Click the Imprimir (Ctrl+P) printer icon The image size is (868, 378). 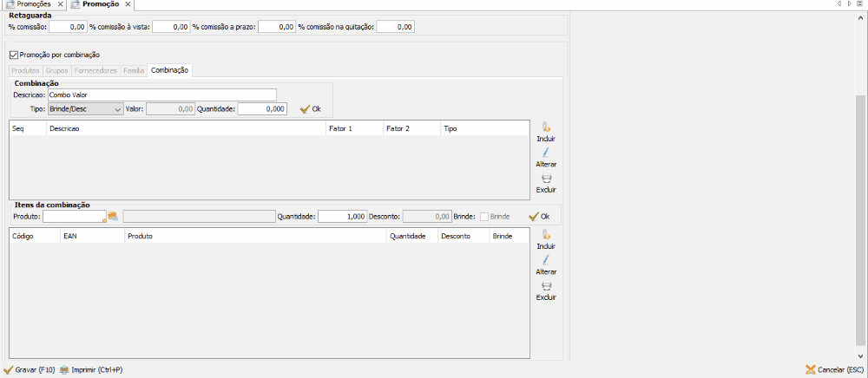pyautogui.click(x=64, y=369)
